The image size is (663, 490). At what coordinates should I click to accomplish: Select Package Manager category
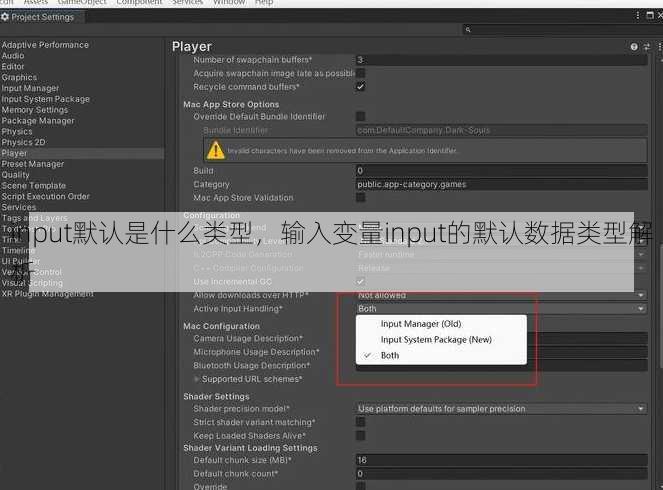(38, 121)
